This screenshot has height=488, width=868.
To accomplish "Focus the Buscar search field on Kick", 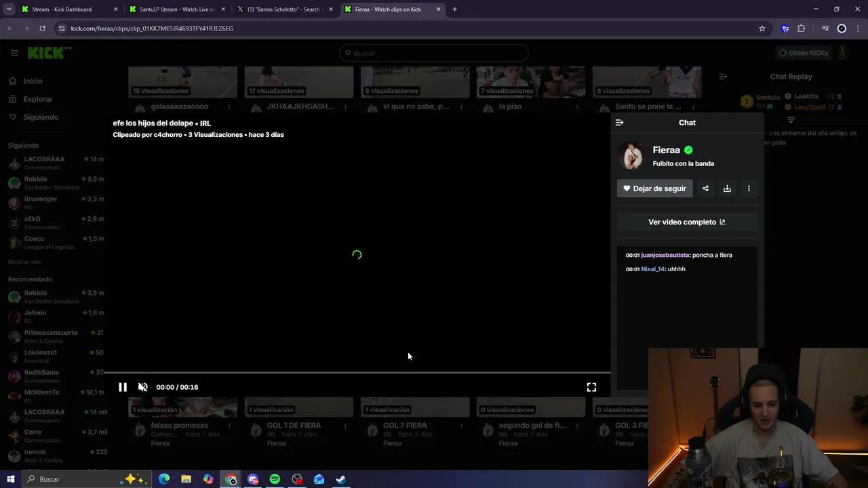I will tap(434, 53).
